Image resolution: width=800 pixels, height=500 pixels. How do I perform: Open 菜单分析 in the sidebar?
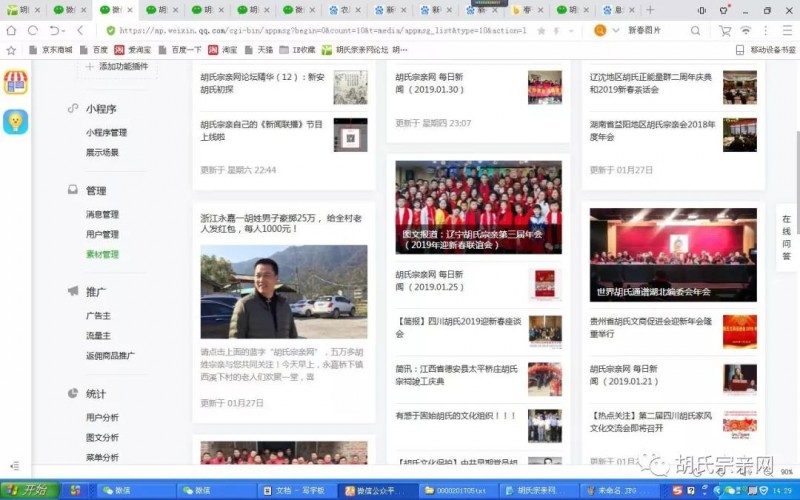102,457
